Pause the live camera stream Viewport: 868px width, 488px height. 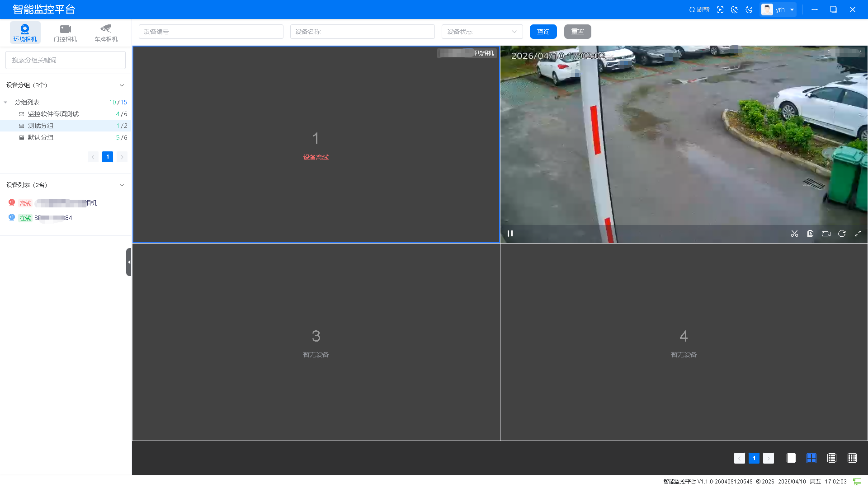510,234
